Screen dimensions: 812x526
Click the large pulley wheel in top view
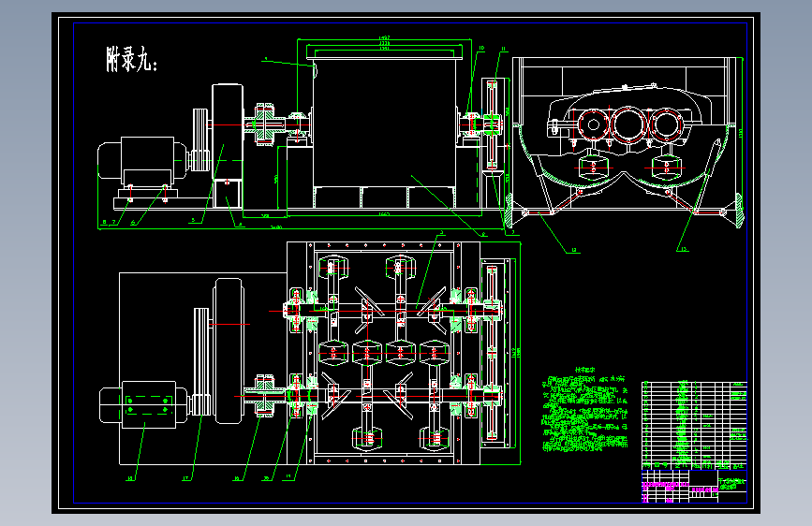coord(229,351)
